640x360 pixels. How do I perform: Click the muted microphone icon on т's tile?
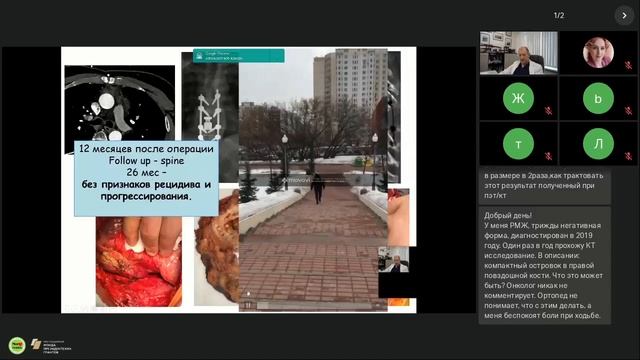click(549, 156)
